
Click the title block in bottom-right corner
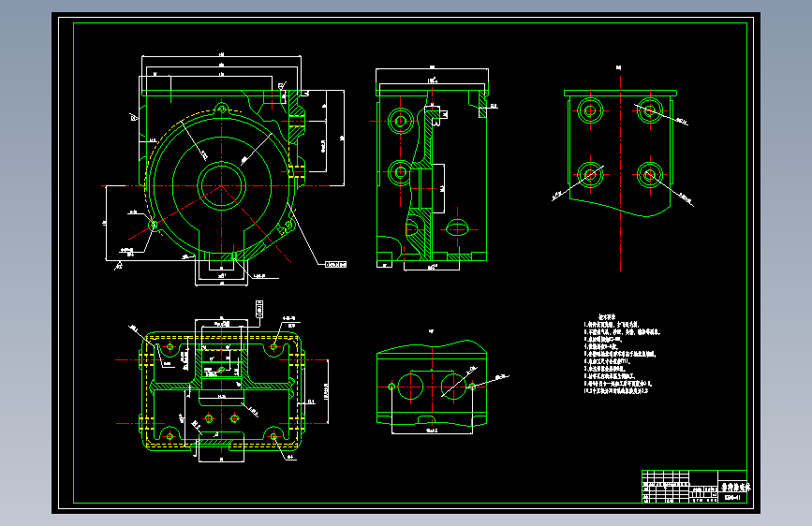[694, 486]
